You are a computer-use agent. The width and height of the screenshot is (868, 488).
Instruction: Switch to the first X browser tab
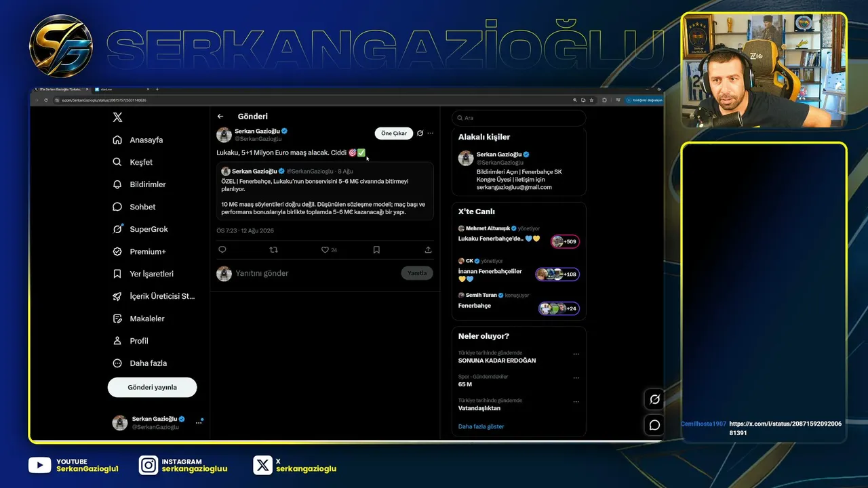[x=62, y=89]
